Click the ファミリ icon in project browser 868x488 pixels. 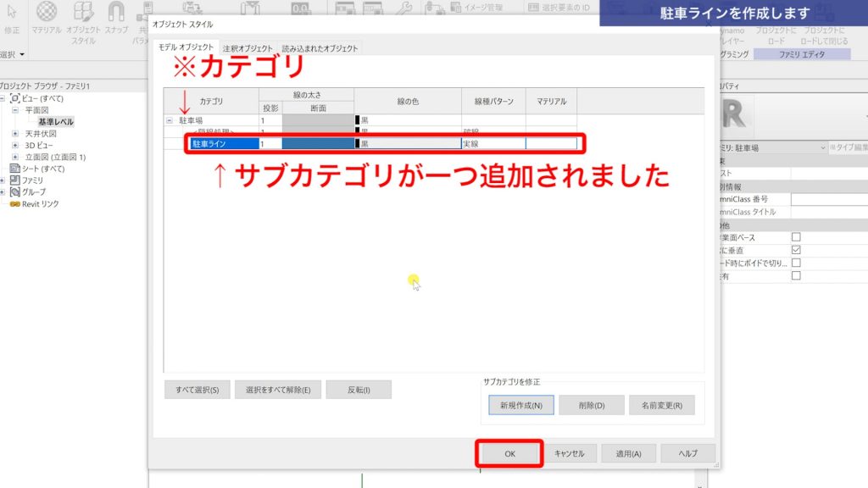click(15, 180)
